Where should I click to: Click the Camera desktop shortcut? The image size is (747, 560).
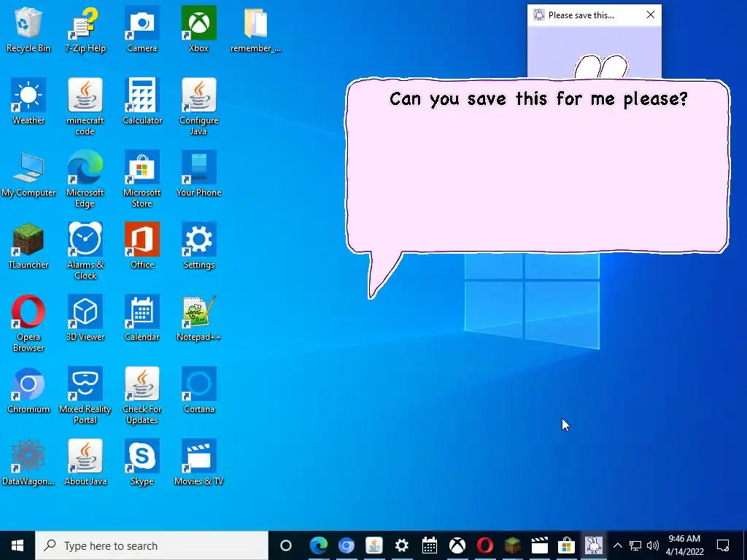pos(142,29)
